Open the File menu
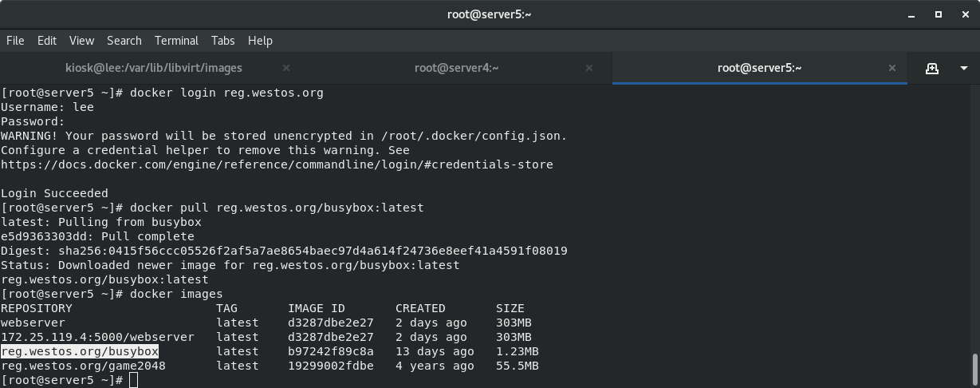 click(15, 40)
